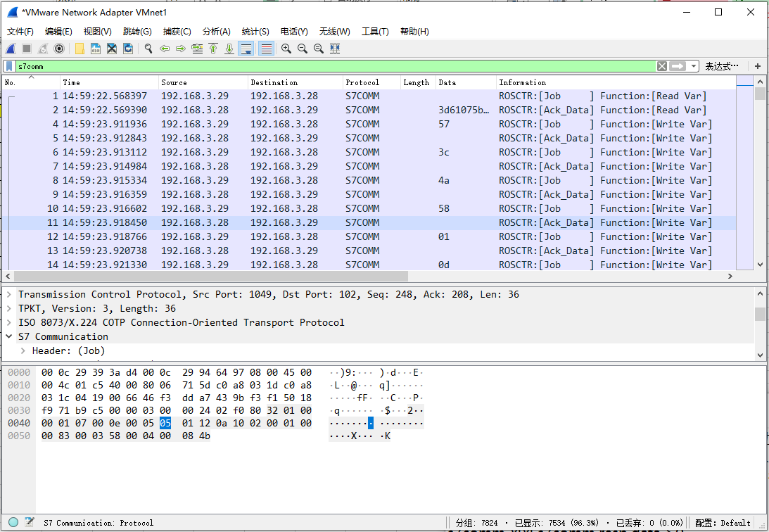Viewport: 769px width, 532px height.
Task: Select packet 14 with data 0d
Action: tap(369, 265)
